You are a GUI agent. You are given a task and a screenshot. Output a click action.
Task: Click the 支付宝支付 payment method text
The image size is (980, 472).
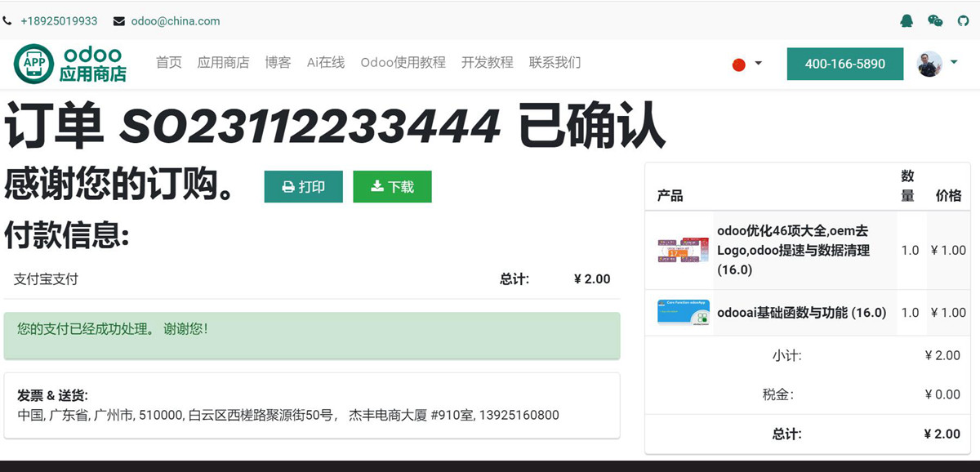(46, 278)
